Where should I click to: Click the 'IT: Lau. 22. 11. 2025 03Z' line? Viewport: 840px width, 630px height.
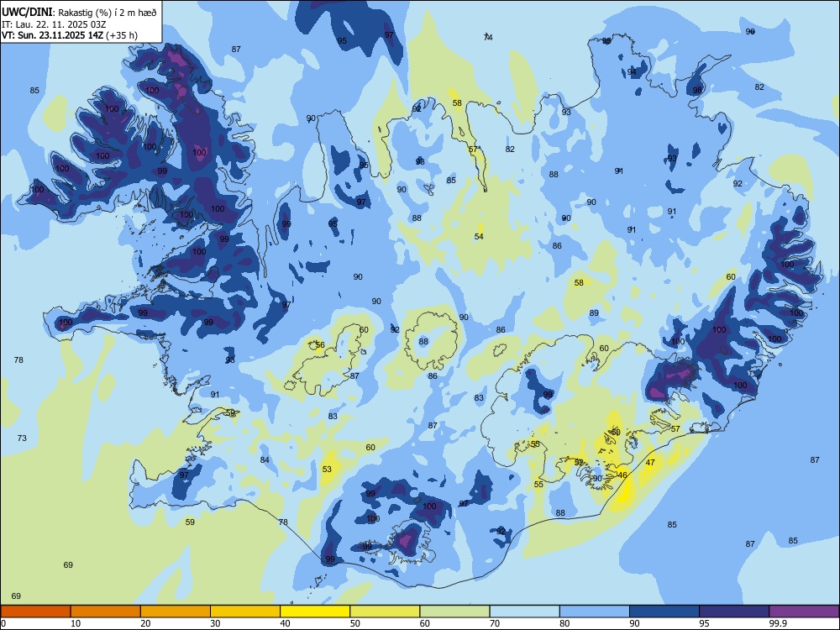[x=54, y=24]
